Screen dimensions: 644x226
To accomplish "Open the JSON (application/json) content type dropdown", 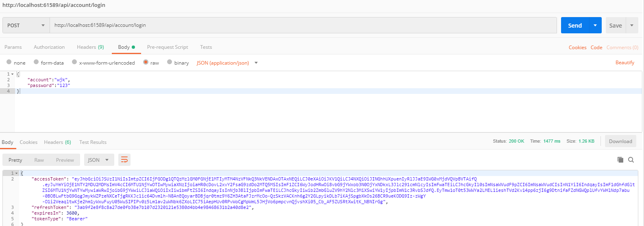I will tap(227, 63).
